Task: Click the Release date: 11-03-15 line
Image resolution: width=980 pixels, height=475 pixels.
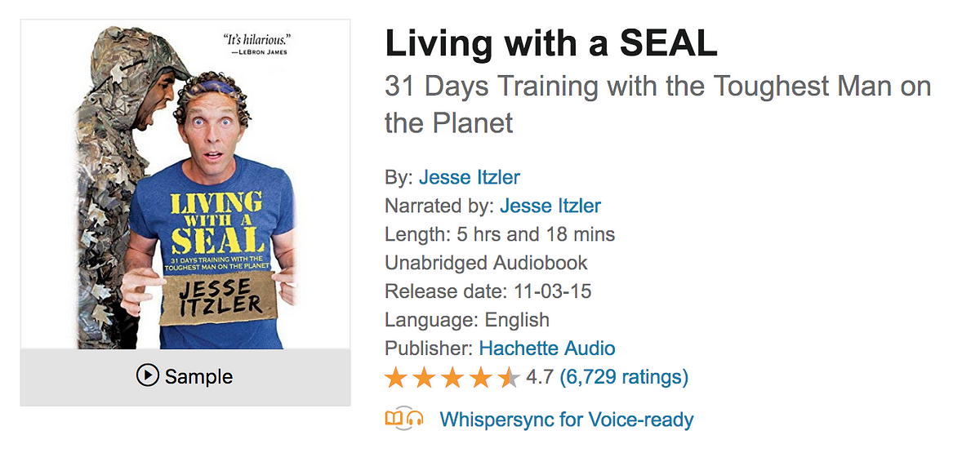Action: pyautogui.click(x=488, y=291)
